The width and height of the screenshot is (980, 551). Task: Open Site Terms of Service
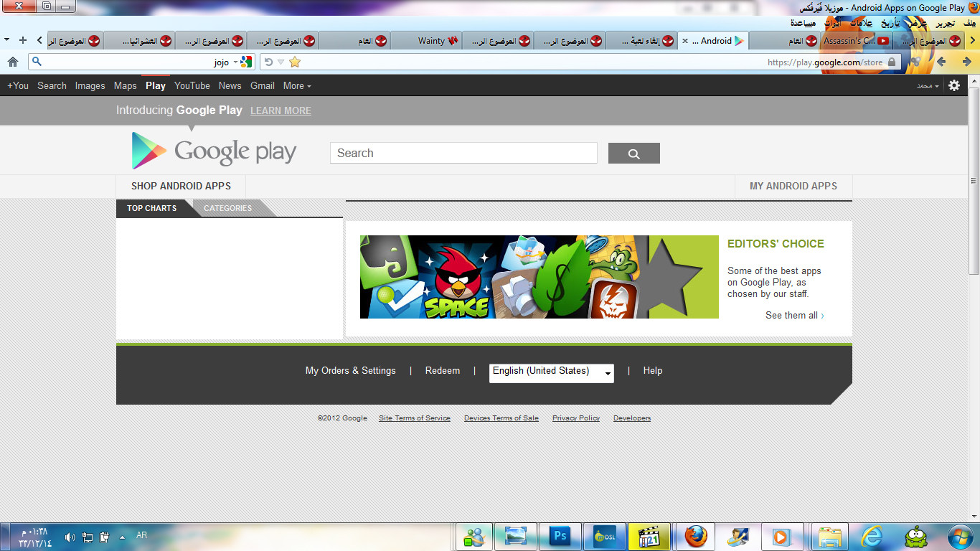415,418
